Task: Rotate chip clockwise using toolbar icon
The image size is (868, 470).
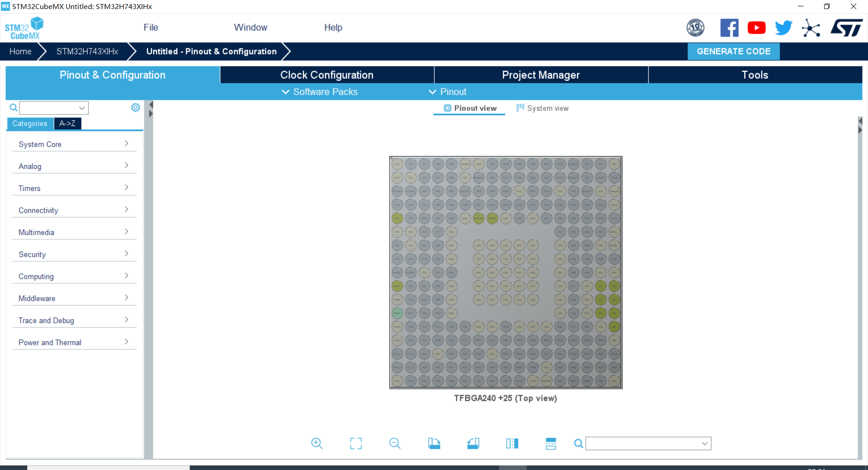Action: [434, 443]
